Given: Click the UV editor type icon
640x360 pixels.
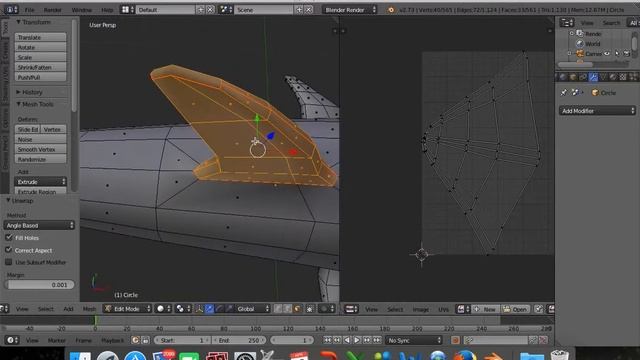Looking at the screenshot, I should point(351,309).
